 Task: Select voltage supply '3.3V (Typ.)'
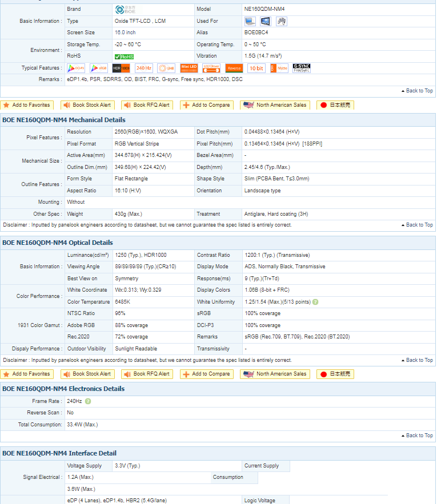[x=128, y=466]
